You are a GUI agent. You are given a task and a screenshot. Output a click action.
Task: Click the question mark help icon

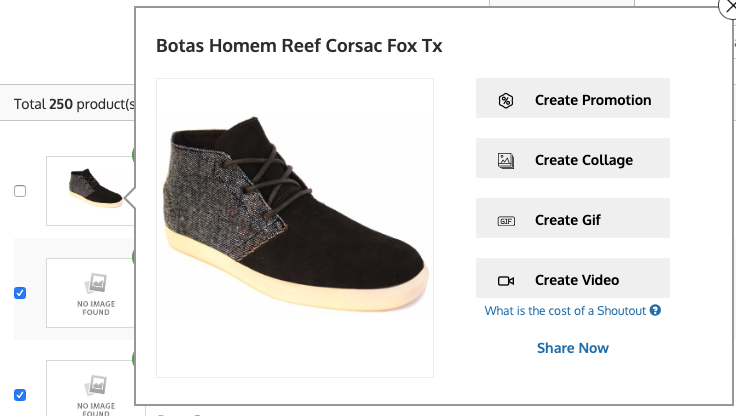(655, 310)
